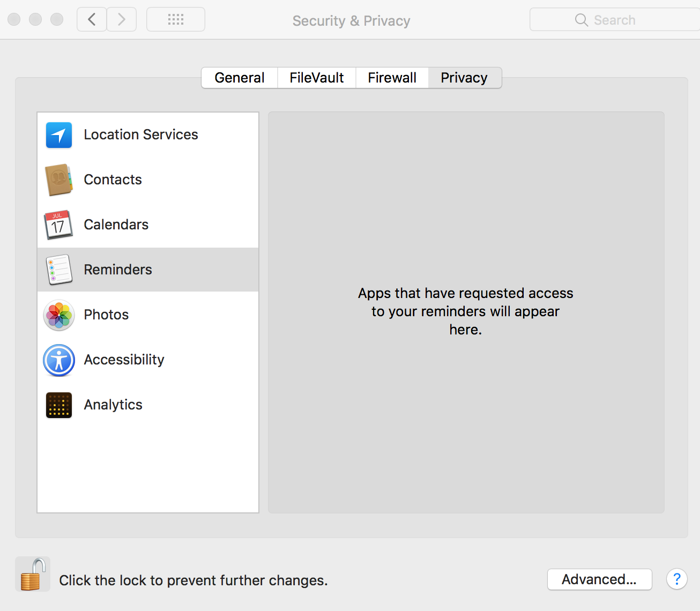This screenshot has width=700, height=611.
Task: Click the window minimize button
Action: [x=35, y=20]
